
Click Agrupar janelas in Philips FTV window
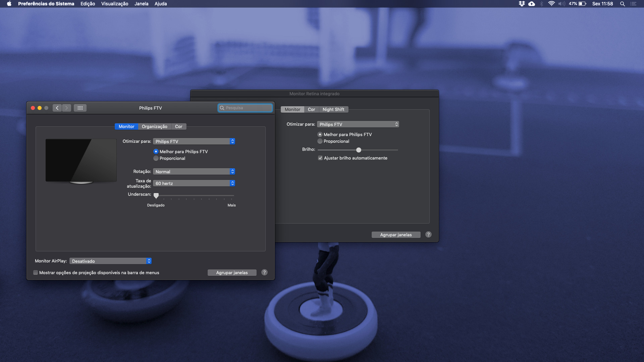(x=232, y=273)
